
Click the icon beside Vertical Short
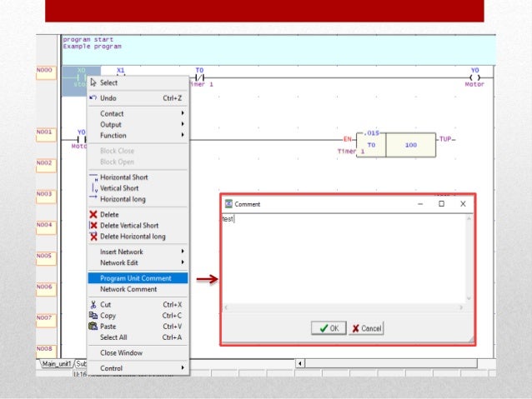[x=94, y=187]
